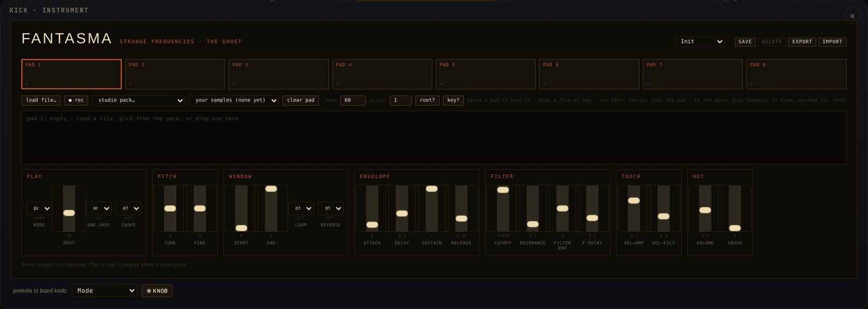Open the CHOKE dropdown
The height and width of the screenshot is (309, 868).
click(x=129, y=208)
